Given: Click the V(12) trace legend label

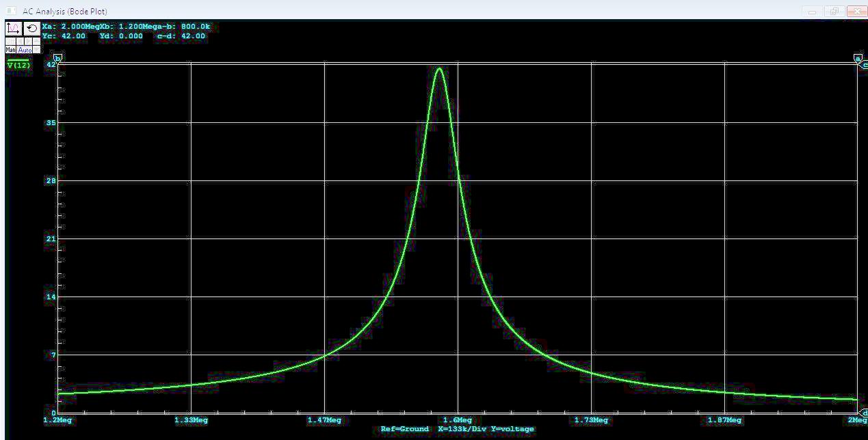Looking at the screenshot, I should point(18,65).
